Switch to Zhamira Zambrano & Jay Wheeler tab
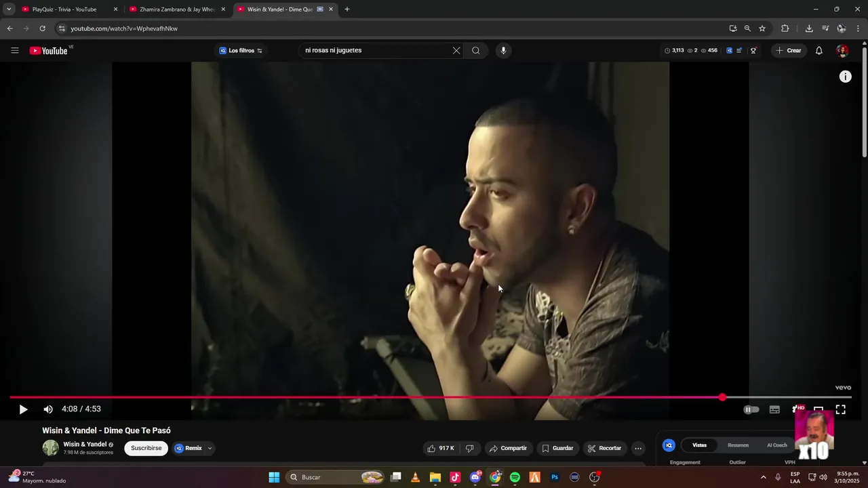Viewport: 868px width, 488px height. (x=177, y=9)
